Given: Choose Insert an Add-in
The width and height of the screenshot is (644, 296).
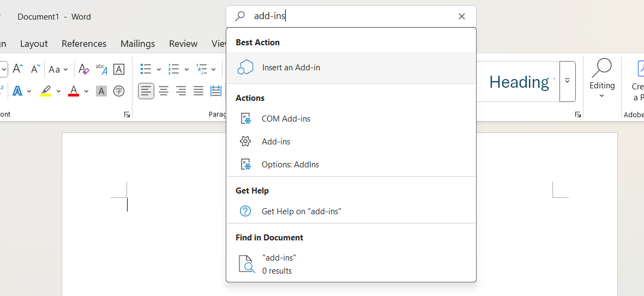Looking at the screenshot, I should (x=291, y=68).
